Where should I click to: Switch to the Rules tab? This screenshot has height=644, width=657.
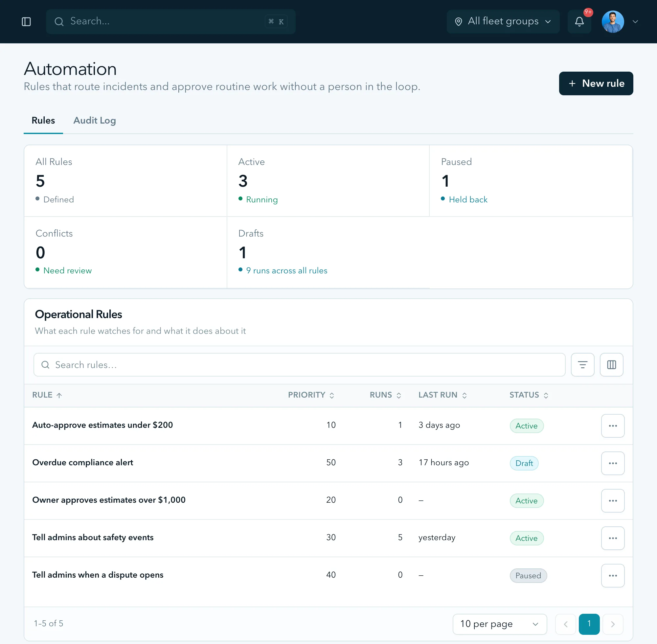pyautogui.click(x=43, y=120)
